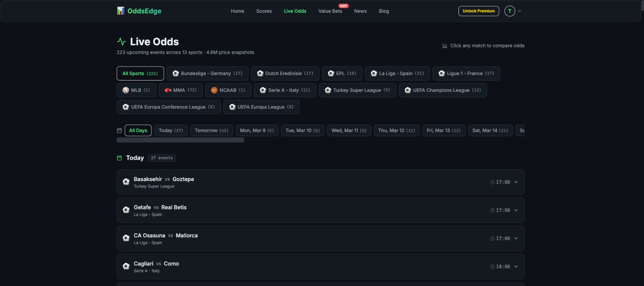Image resolution: width=644 pixels, height=286 pixels.
Task: Click the calendar icon beside All Days
Action: click(119, 130)
